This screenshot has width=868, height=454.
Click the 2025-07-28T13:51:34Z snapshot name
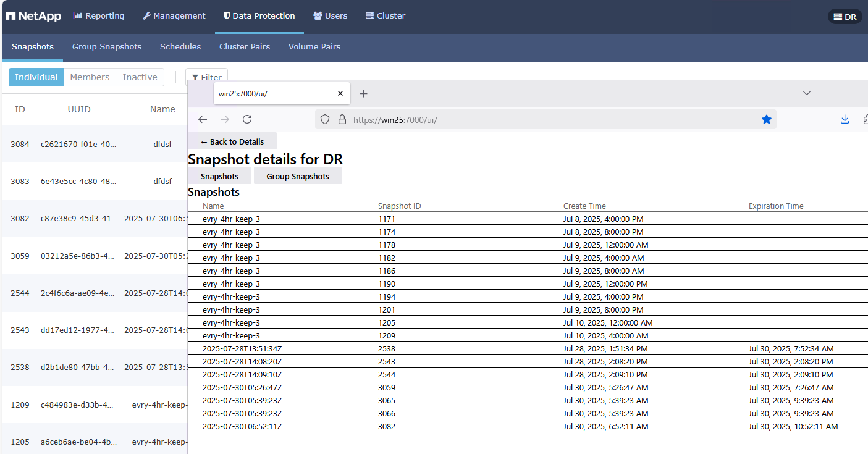[x=242, y=348]
